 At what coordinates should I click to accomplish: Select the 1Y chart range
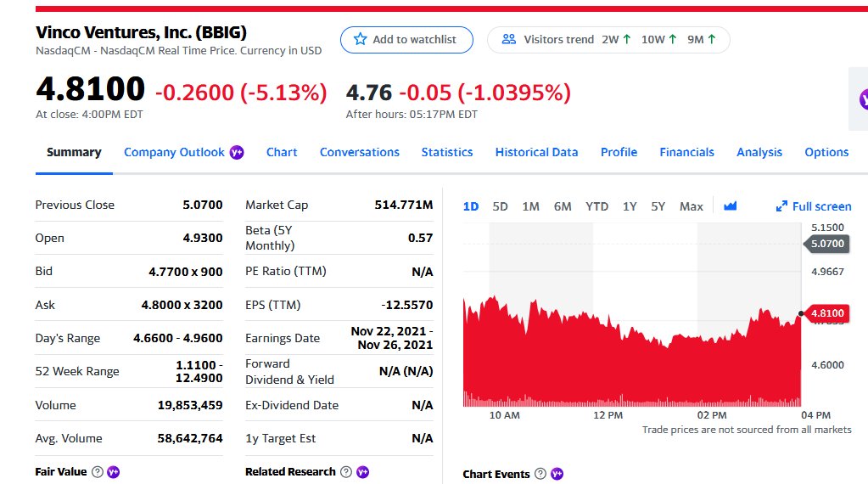[x=630, y=206]
